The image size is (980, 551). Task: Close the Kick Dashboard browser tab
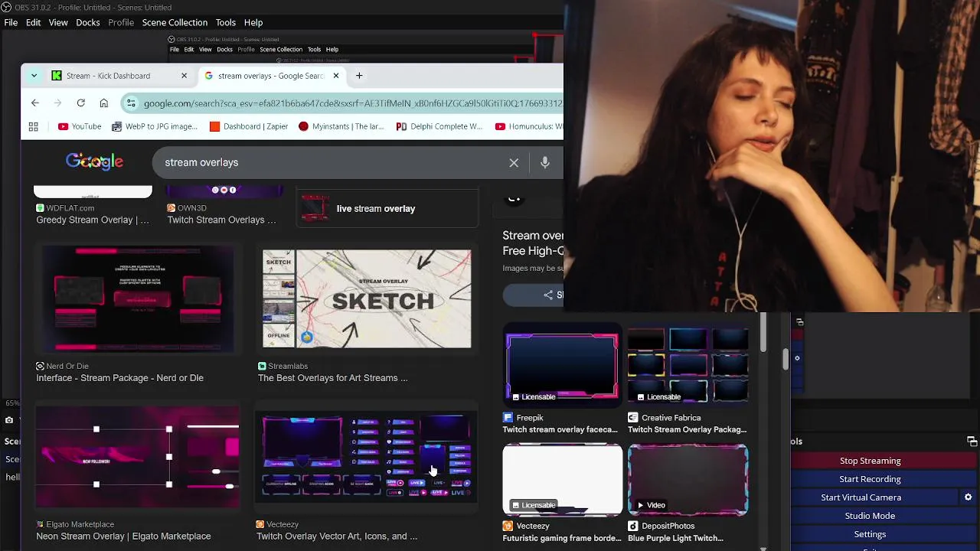coord(184,76)
